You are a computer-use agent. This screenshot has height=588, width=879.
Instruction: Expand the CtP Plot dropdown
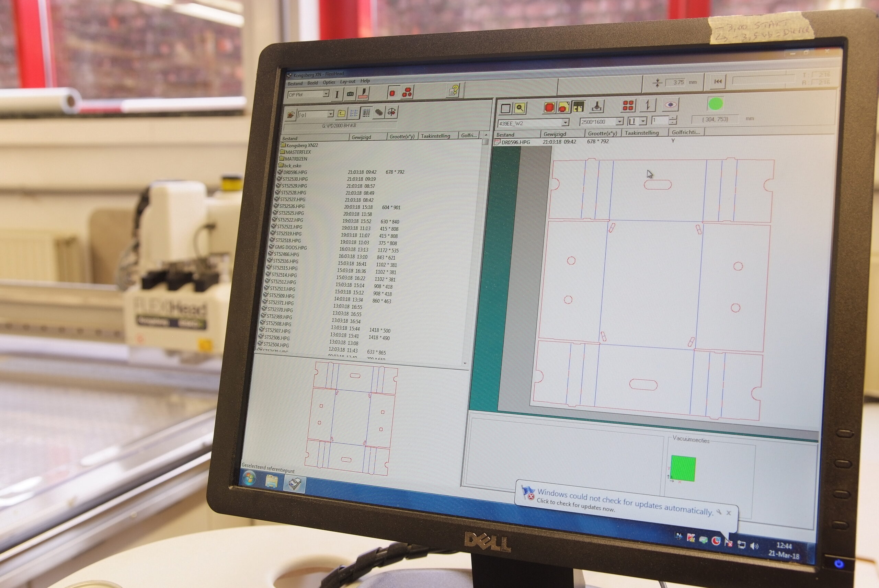coord(326,94)
